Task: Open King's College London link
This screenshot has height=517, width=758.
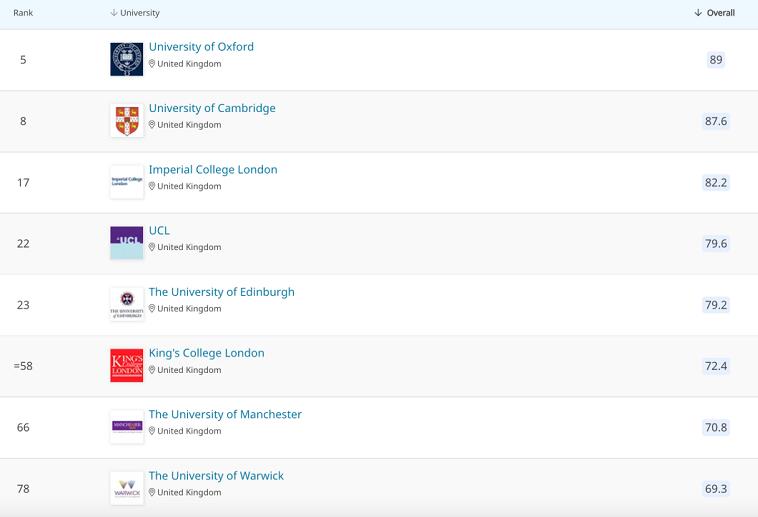Action: click(206, 353)
